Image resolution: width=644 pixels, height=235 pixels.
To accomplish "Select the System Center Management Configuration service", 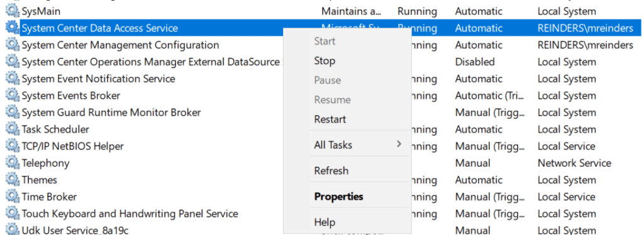I will pyautogui.click(x=120, y=45).
